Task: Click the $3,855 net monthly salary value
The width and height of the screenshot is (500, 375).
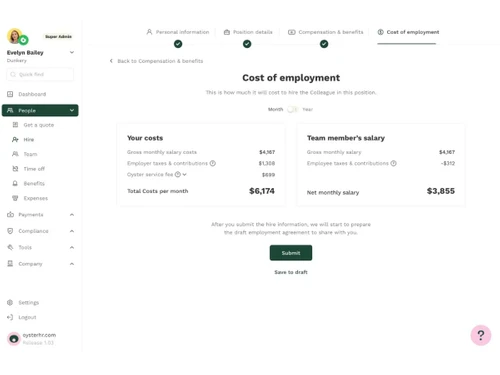Action: pos(441,191)
